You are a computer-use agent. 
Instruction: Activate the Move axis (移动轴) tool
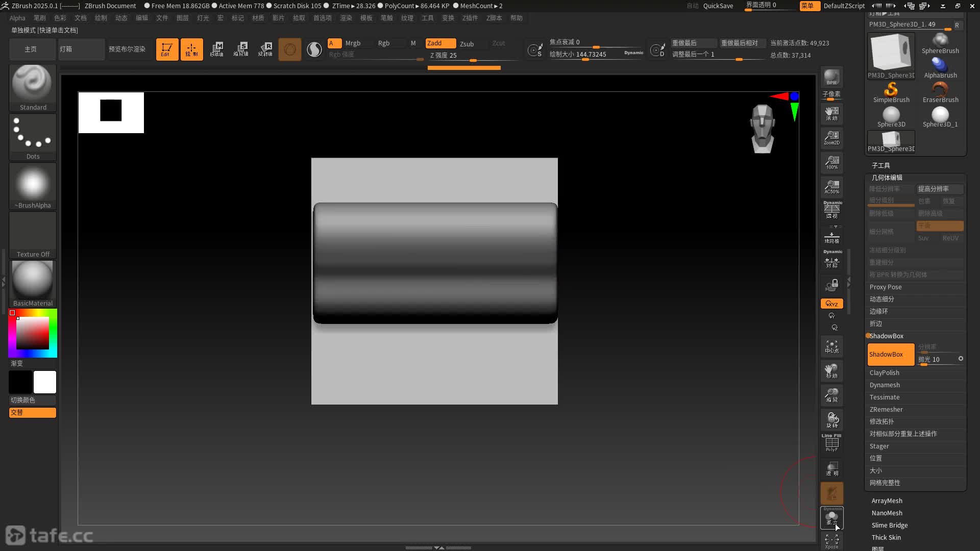coord(216,49)
